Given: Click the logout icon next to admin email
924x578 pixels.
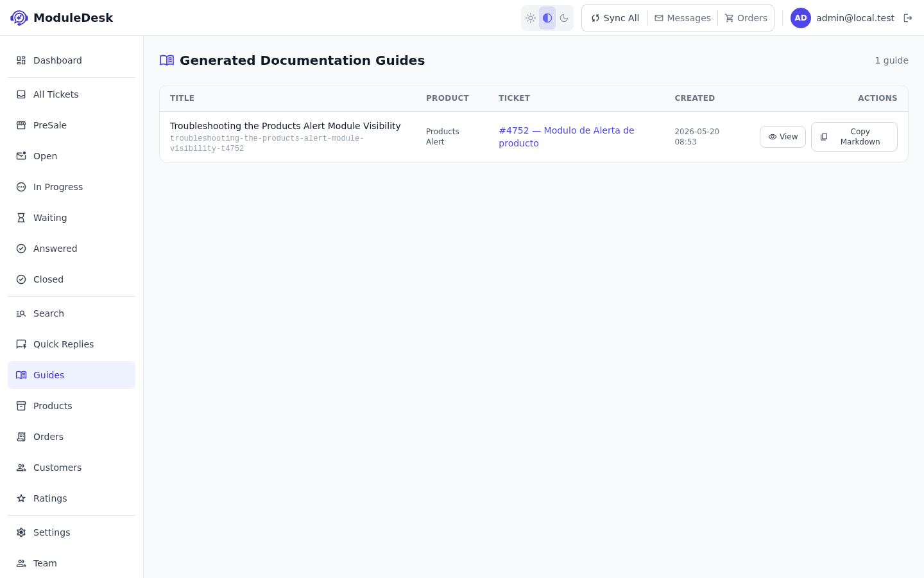Looking at the screenshot, I should (x=907, y=18).
